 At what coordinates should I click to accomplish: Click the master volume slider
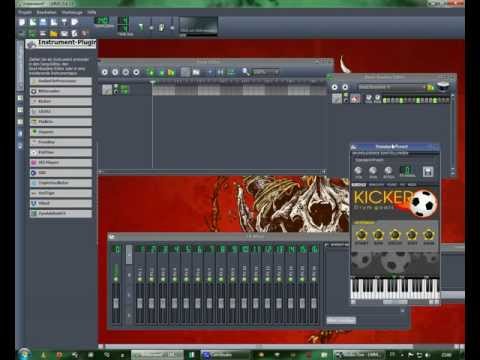151,27
